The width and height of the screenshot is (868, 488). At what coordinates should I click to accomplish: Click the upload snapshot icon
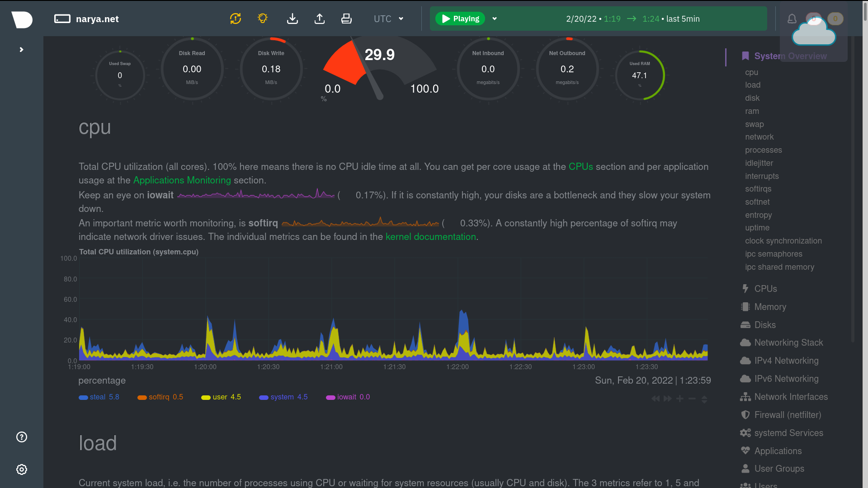click(x=320, y=19)
